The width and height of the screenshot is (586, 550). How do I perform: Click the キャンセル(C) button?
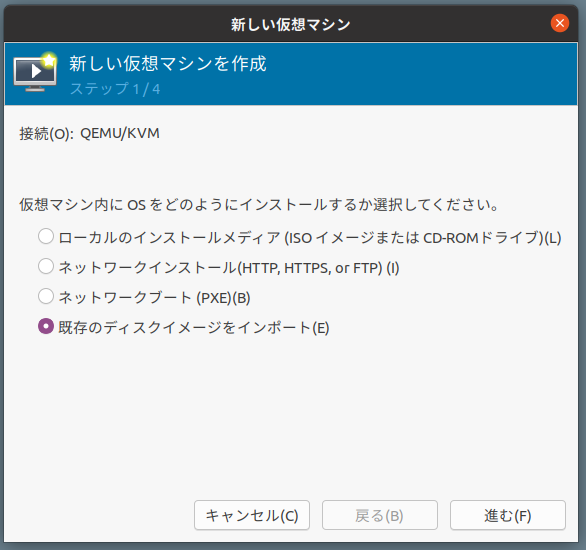point(252,515)
